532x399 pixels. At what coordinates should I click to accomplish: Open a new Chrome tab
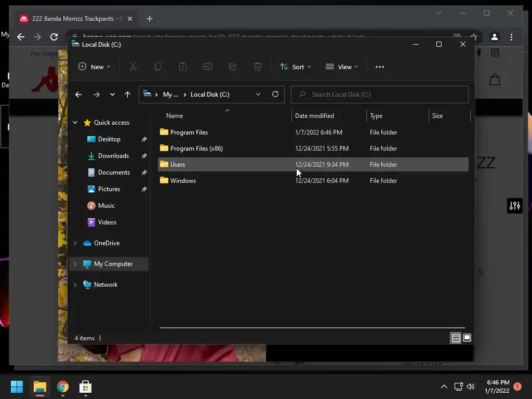149,19
